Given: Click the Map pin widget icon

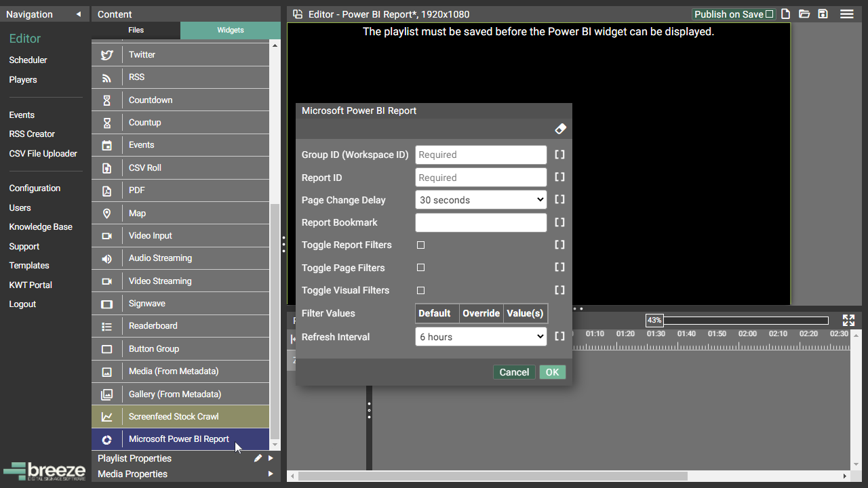Looking at the screenshot, I should point(106,213).
